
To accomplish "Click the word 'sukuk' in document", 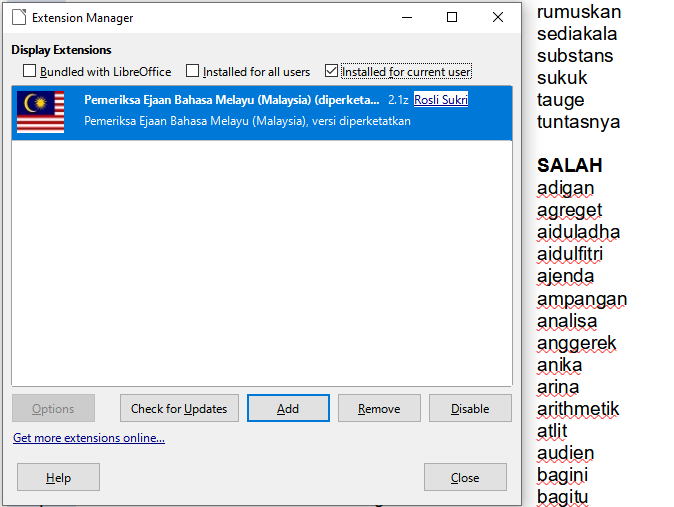I will [x=562, y=77].
